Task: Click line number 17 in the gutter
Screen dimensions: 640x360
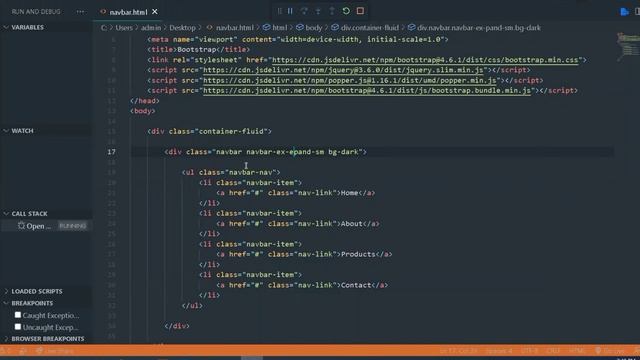Action: (x=111, y=152)
